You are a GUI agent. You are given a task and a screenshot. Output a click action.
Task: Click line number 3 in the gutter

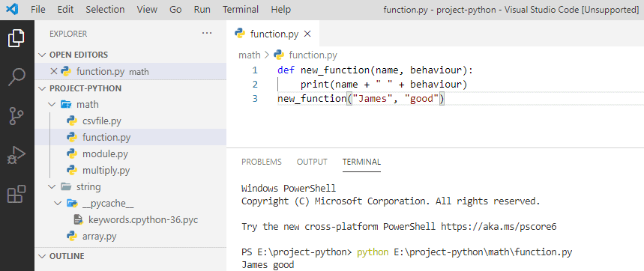point(255,98)
